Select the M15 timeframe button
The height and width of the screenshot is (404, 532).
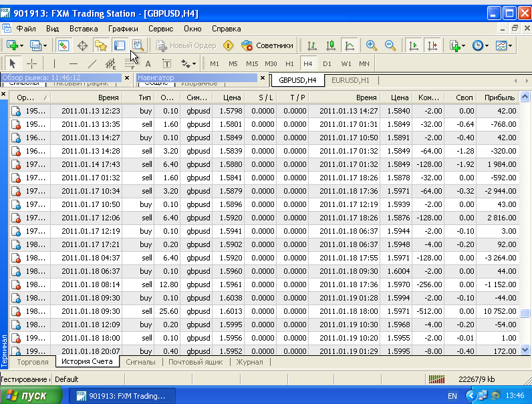click(252, 63)
